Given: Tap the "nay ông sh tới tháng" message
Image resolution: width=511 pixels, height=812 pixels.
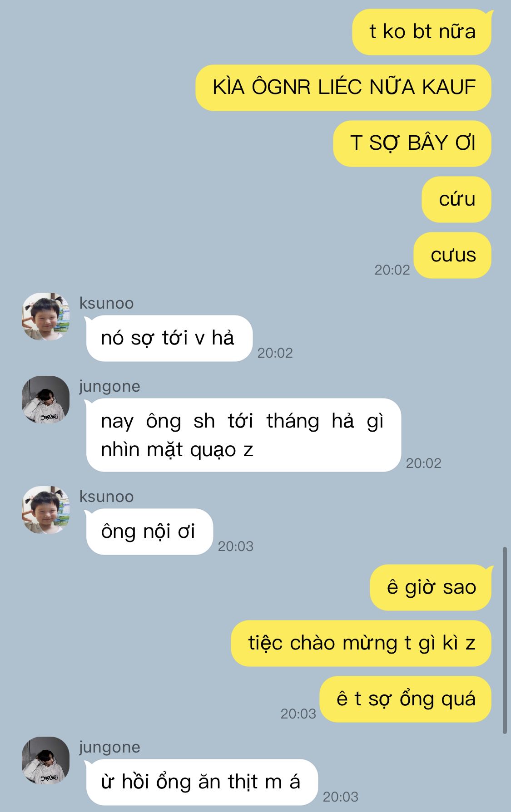Looking at the screenshot, I should point(243,435).
